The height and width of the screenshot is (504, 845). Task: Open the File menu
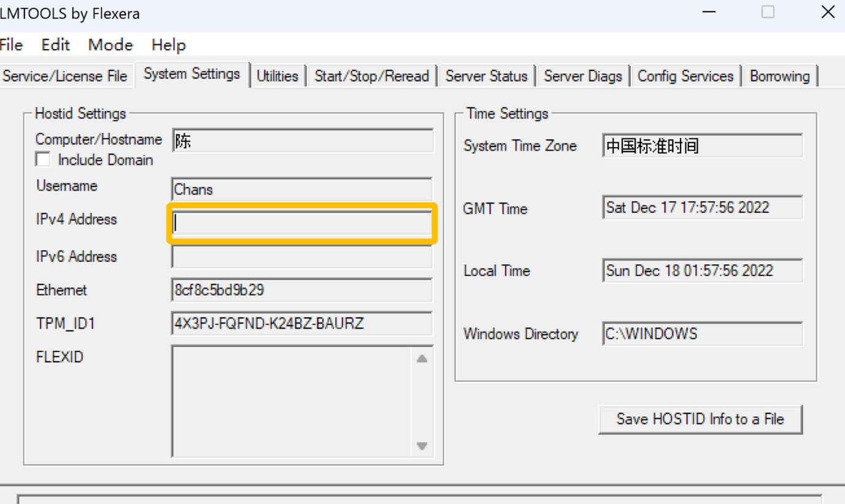click(x=11, y=45)
